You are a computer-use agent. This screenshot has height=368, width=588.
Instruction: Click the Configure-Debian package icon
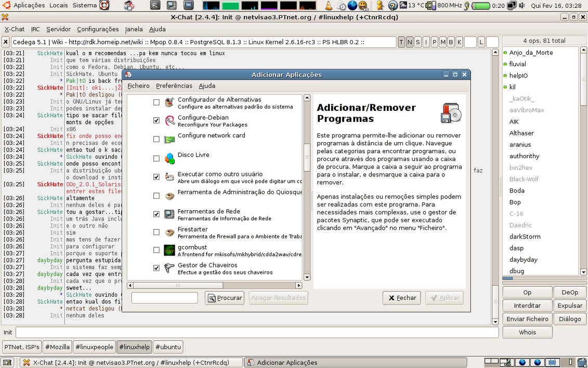pos(169,120)
